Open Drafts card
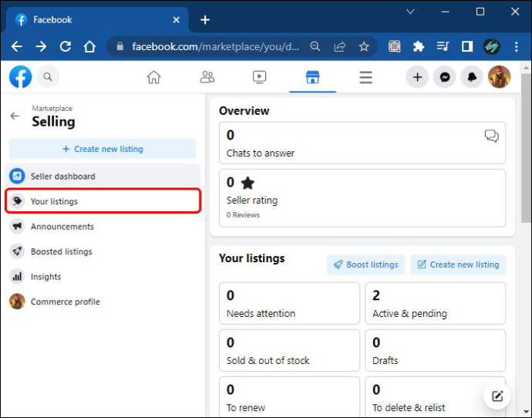 pyautogui.click(x=436, y=350)
